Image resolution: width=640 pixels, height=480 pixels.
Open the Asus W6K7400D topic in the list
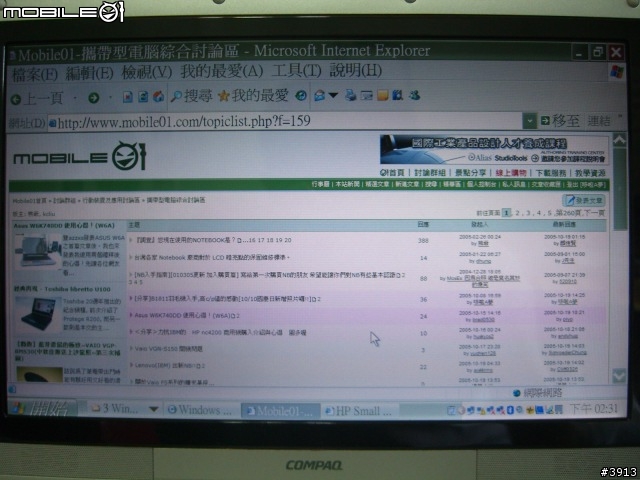pyautogui.click(x=187, y=316)
